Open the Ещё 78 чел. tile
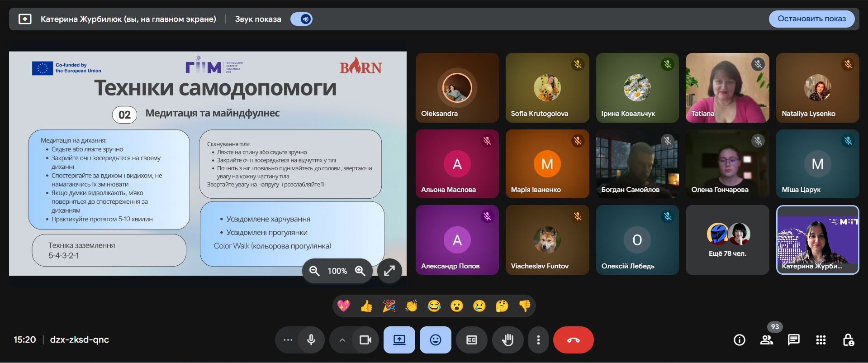 pos(727,240)
